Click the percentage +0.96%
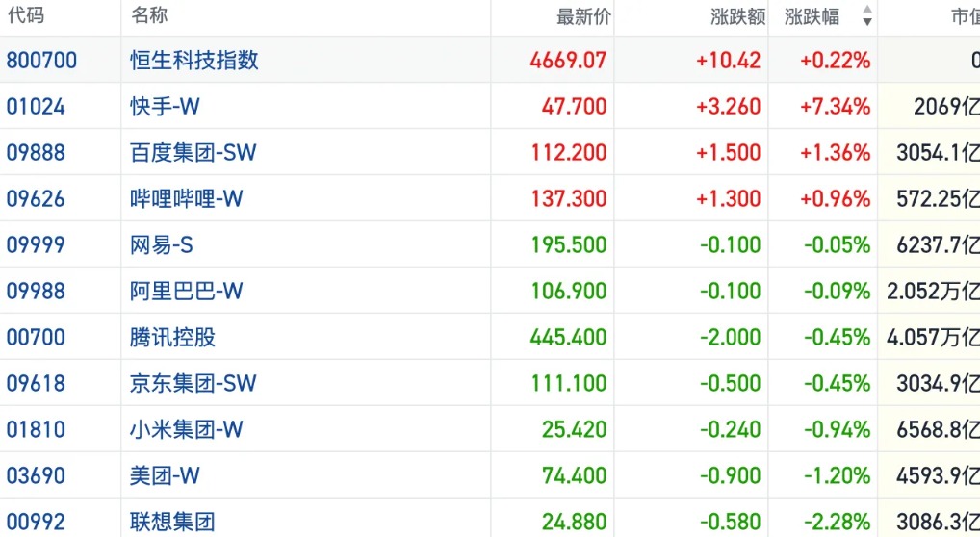 click(x=835, y=199)
